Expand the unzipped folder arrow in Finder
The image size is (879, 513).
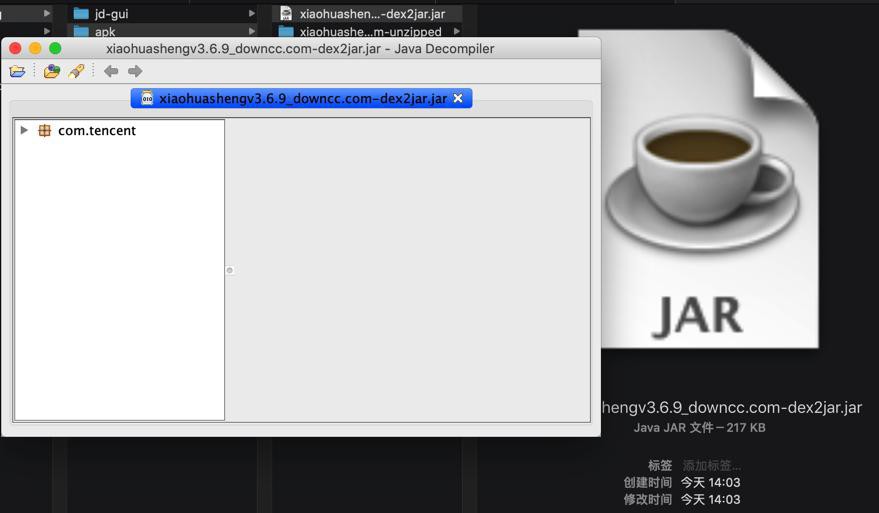[x=456, y=31]
